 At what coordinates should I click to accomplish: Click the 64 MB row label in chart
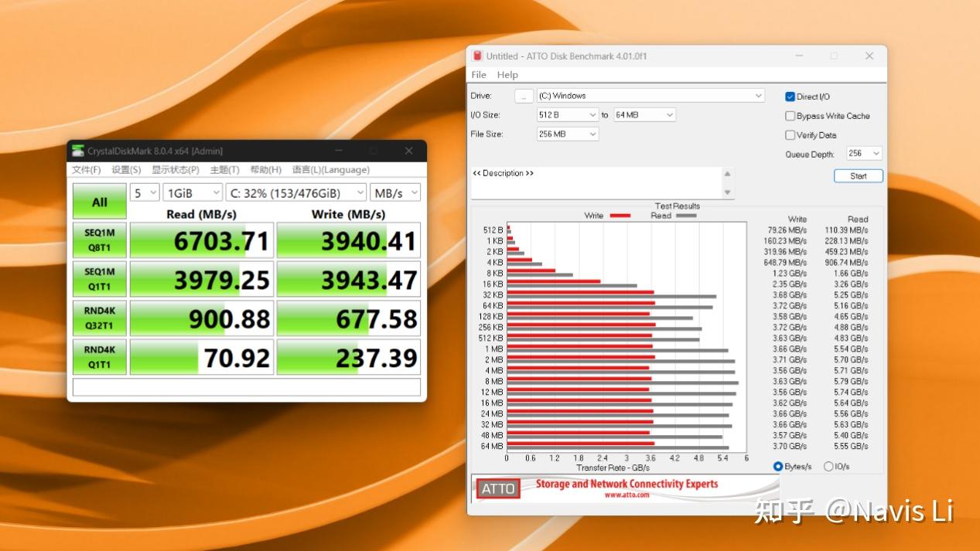point(492,446)
